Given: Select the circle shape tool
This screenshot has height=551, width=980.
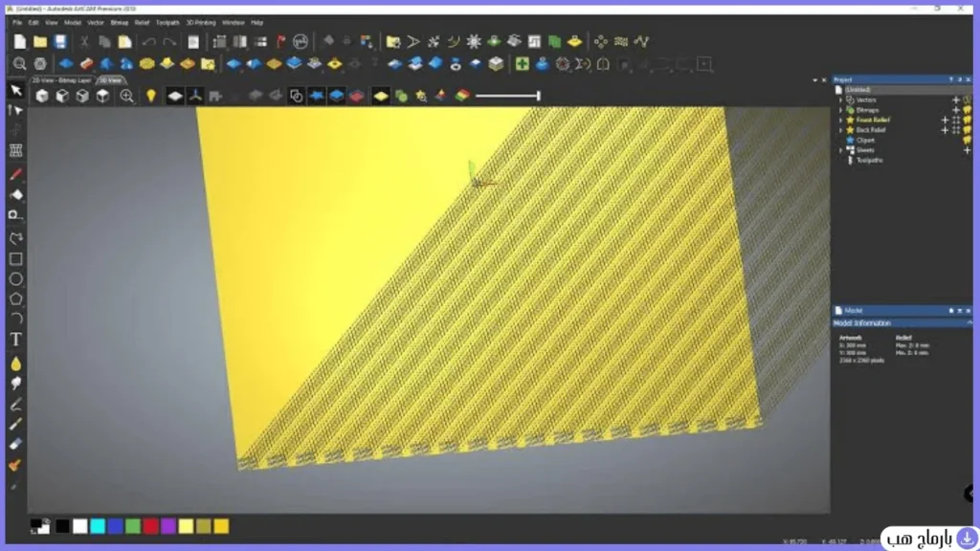Looking at the screenshot, I should click(x=16, y=279).
